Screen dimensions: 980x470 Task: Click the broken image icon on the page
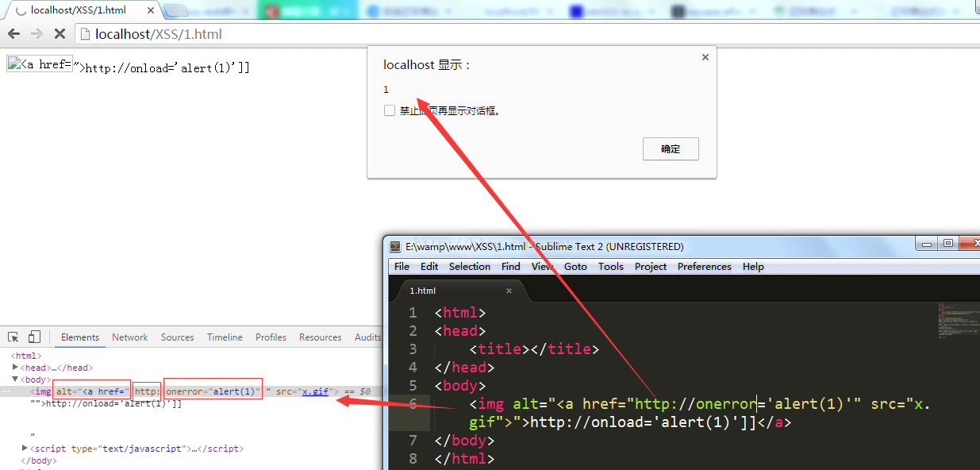[x=13, y=64]
